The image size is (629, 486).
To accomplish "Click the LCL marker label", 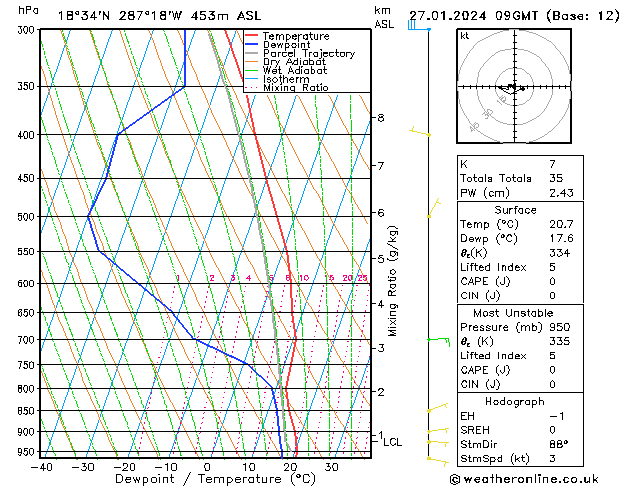I will [x=393, y=442].
